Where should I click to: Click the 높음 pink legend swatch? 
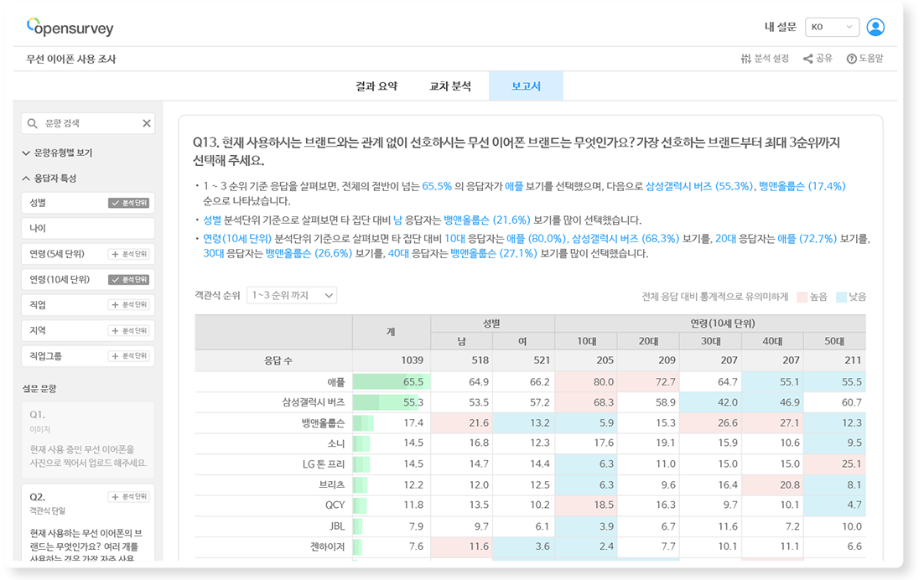(802, 297)
